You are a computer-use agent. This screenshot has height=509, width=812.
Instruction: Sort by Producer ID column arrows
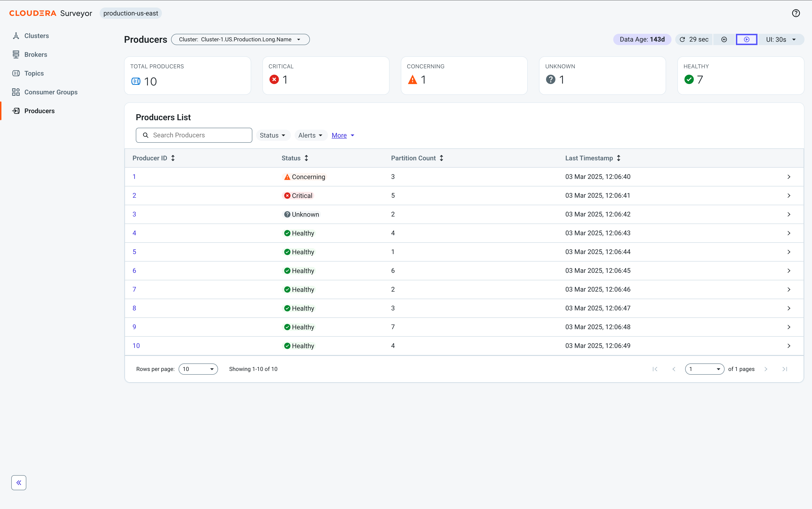pos(173,158)
